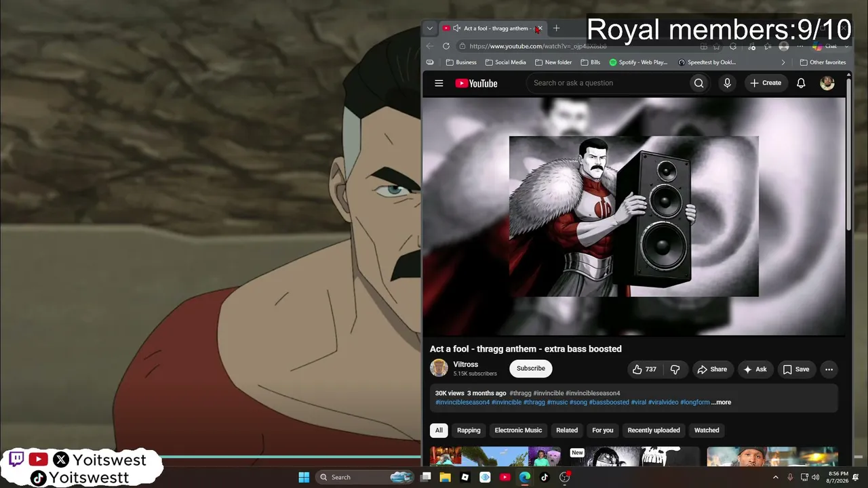Open the #viralvideo hashtag link
The image size is (868, 488).
tap(663, 403)
